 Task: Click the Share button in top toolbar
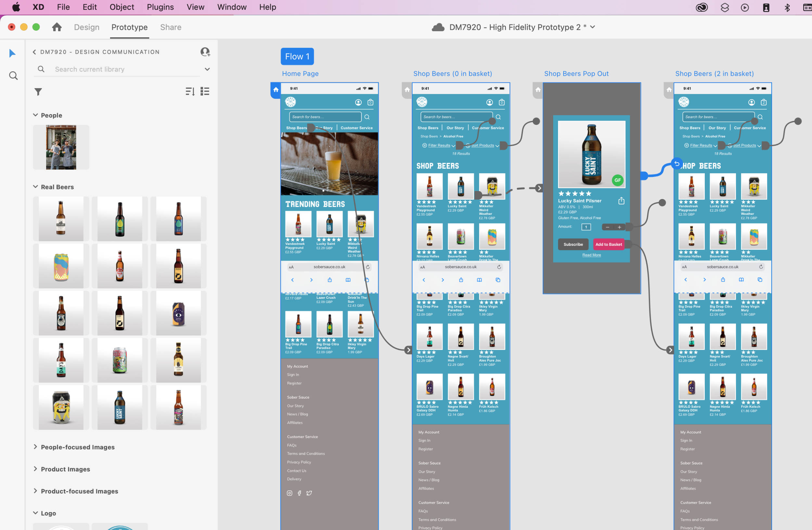(171, 27)
